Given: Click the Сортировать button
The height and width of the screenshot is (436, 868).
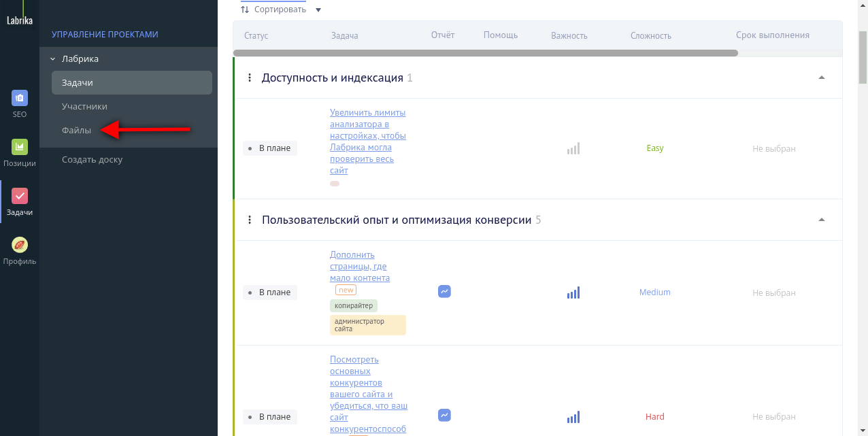Looking at the screenshot, I should (x=280, y=10).
